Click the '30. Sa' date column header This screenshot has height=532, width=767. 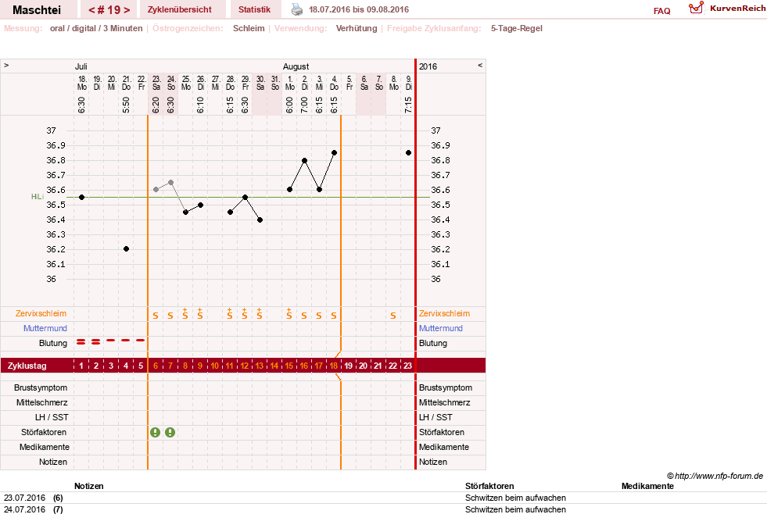point(260,83)
